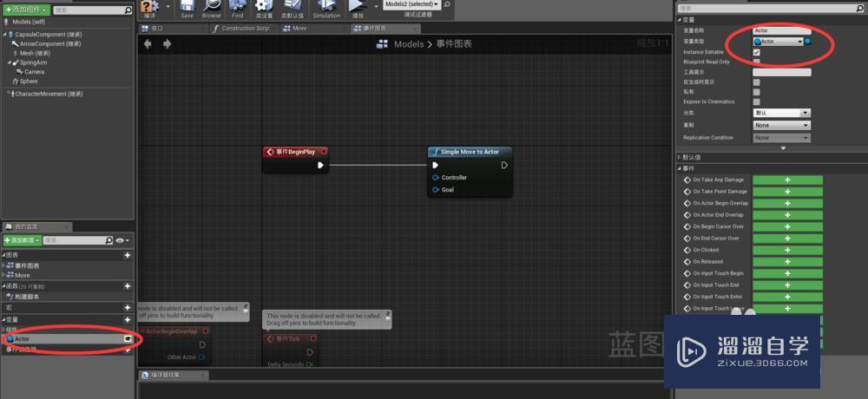Click graph navigate back arrow
The image size is (868, 399).
tap(148, 43)
